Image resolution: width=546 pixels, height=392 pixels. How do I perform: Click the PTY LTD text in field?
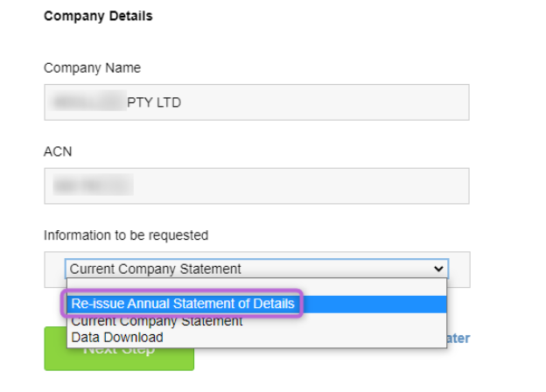pyautogui.click(x=154, y=102)
